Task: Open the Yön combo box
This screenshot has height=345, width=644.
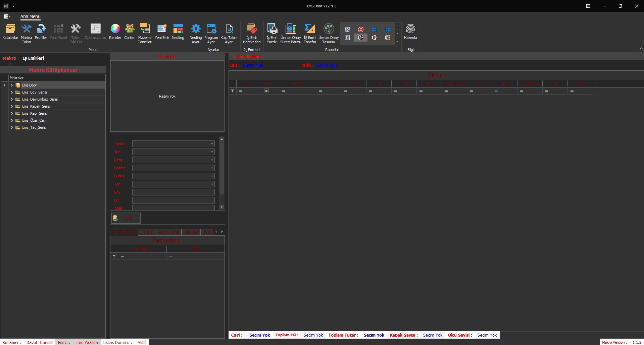Action: coord(173,184)
